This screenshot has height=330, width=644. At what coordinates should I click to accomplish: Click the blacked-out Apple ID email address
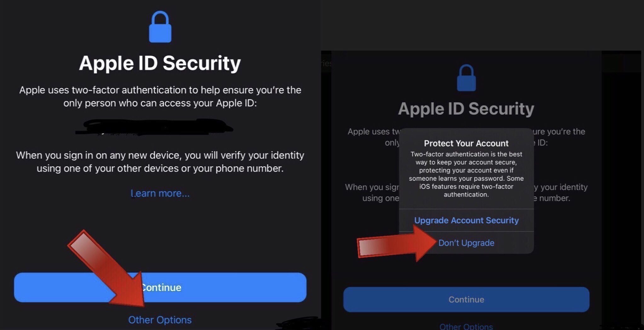point(154,127)
